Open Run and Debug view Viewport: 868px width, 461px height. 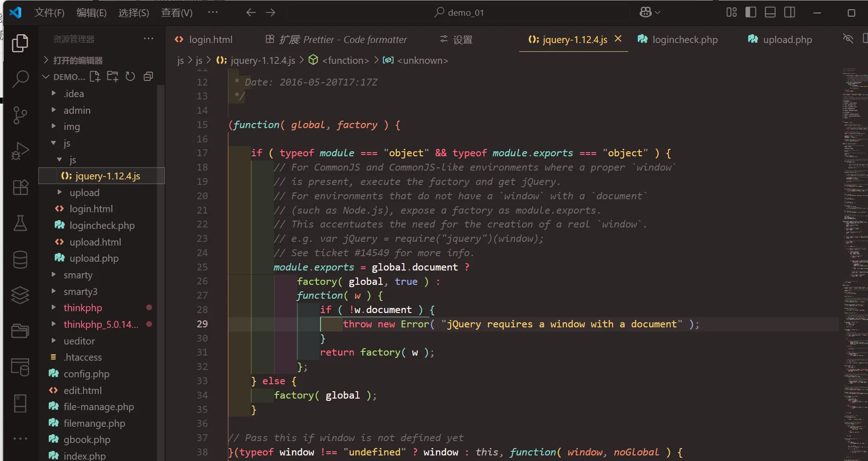click(20, 151)
